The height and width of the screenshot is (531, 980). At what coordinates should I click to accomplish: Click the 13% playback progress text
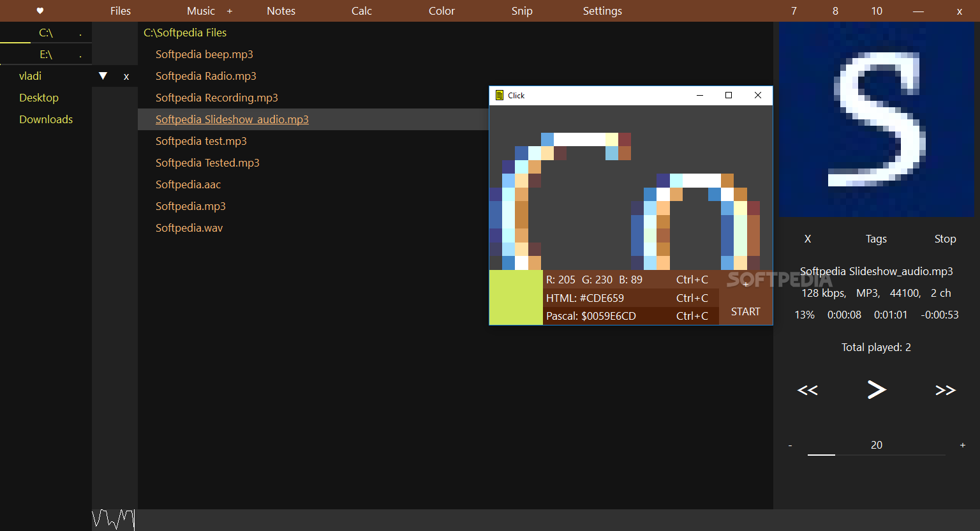tap(805, 315)
